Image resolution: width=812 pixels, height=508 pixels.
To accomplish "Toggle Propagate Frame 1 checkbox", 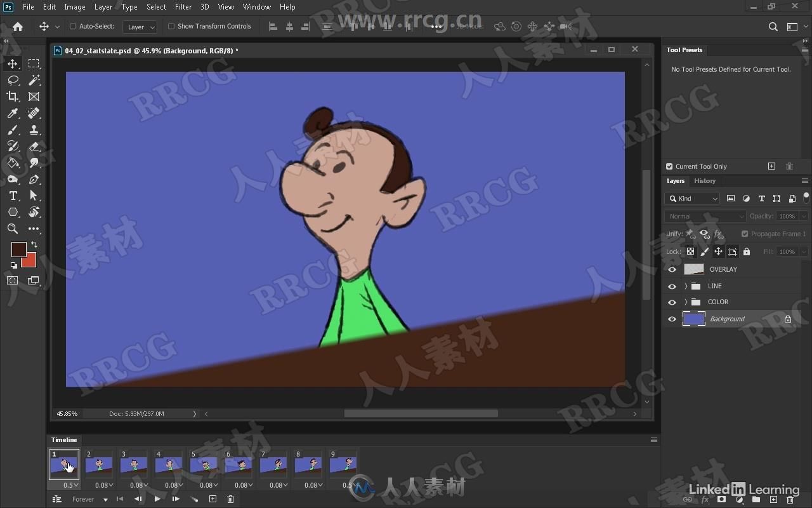I will click(x=745, y=234).
